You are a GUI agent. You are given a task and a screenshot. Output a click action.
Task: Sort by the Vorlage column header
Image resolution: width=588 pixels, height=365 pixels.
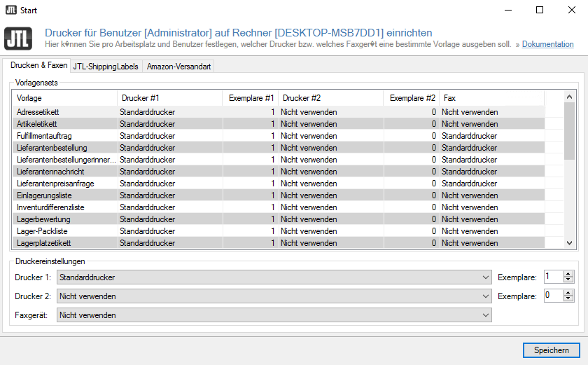64,98
